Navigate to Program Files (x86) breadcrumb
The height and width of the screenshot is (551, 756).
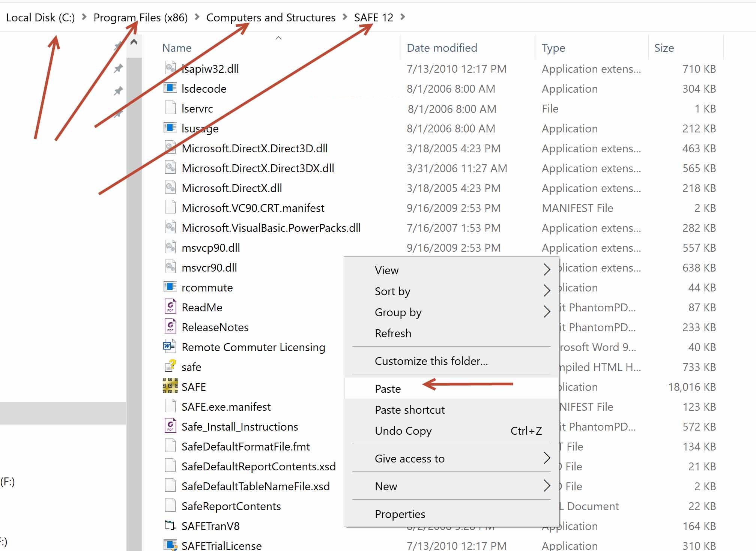pos(140,18)
